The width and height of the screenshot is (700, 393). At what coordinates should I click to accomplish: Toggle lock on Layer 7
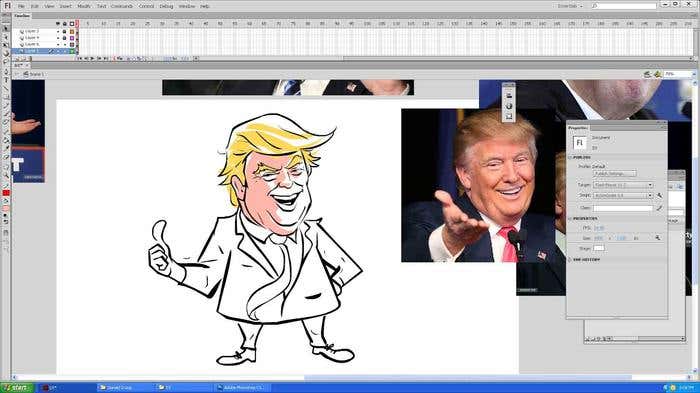[x=64, y=32]
